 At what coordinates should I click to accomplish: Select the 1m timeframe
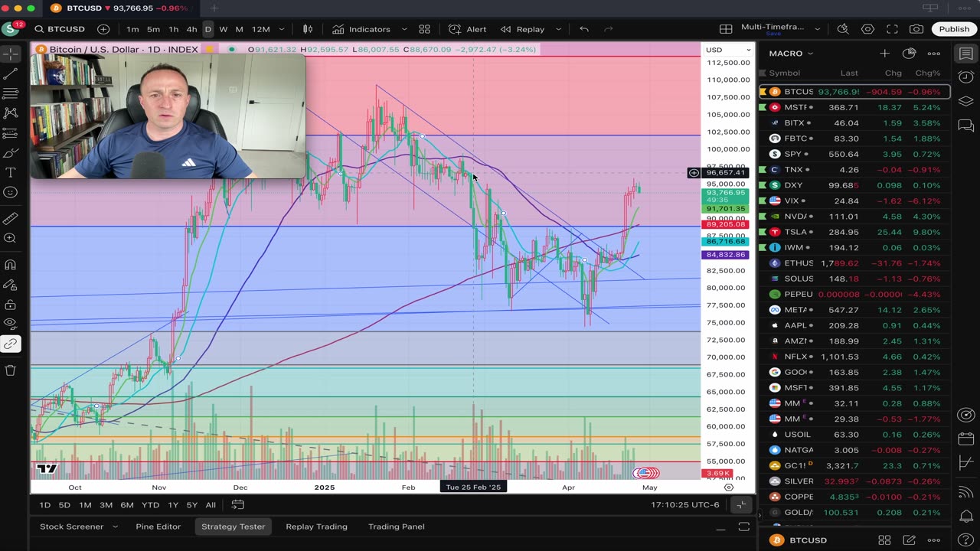[132, 29]
